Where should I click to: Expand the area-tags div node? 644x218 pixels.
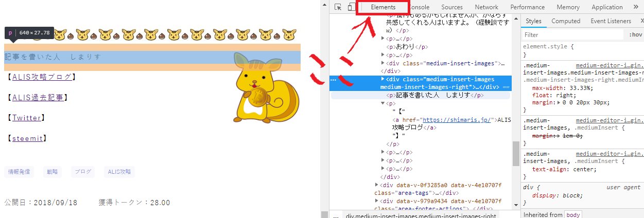coord(376,185)
